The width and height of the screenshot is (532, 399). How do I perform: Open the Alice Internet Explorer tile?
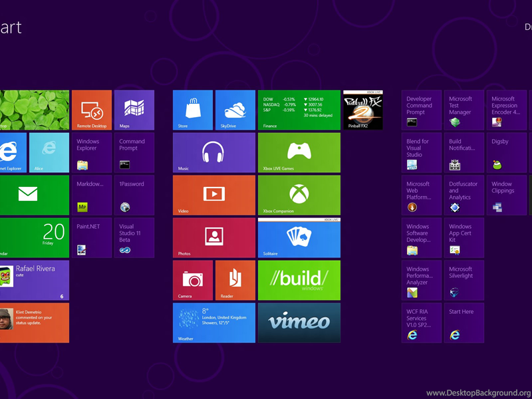[49, 153]
